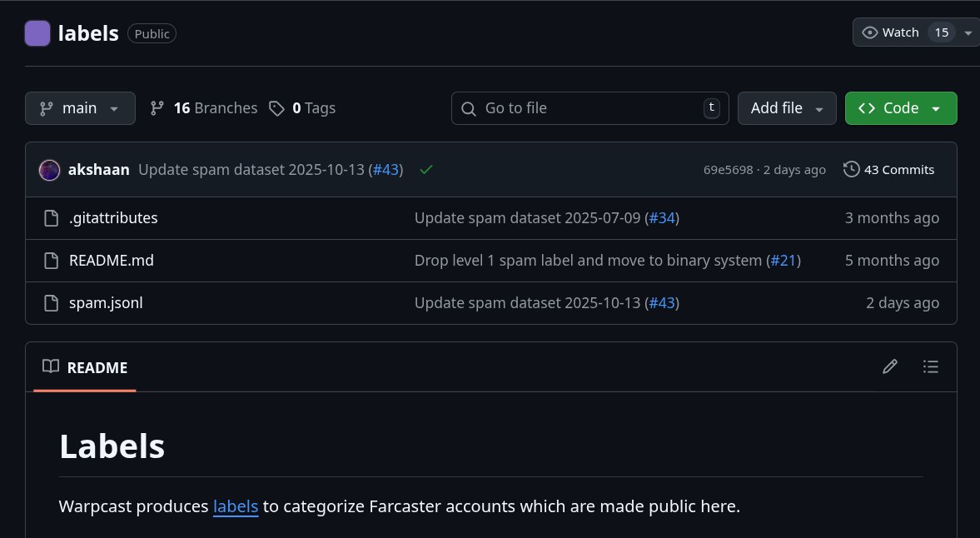
Task: Click the file icon next to .gitattributes
Action: 52,218
